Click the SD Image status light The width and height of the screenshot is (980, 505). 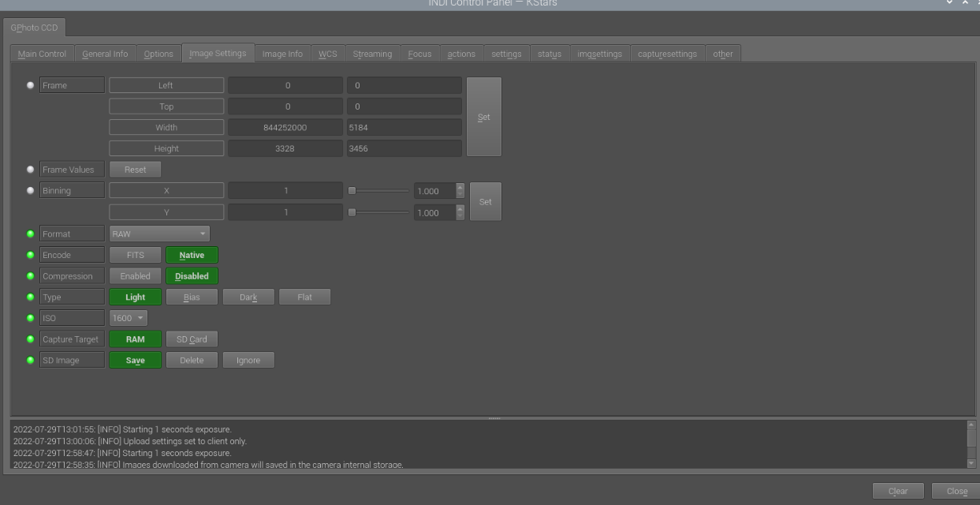click(31, 361)
